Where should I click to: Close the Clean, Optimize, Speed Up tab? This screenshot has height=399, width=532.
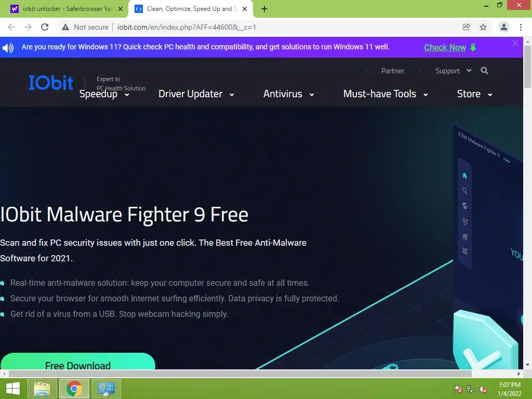coord(245,9)
